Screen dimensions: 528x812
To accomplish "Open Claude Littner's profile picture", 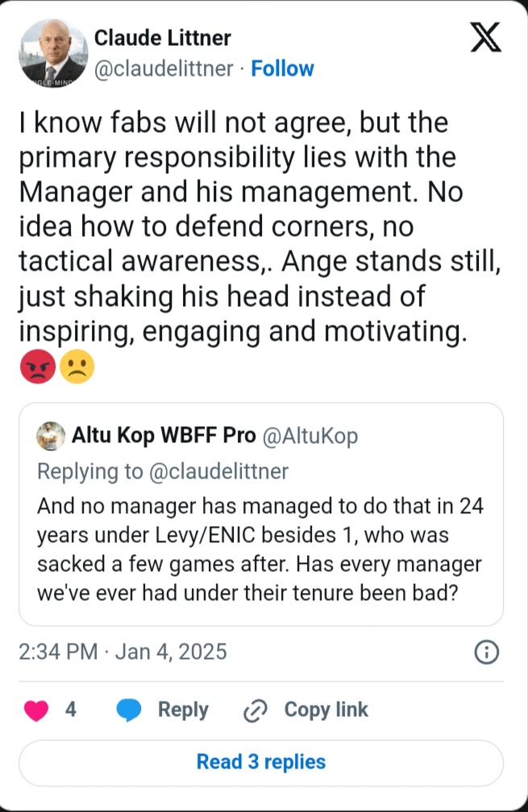I will click(x=53, y=52).
